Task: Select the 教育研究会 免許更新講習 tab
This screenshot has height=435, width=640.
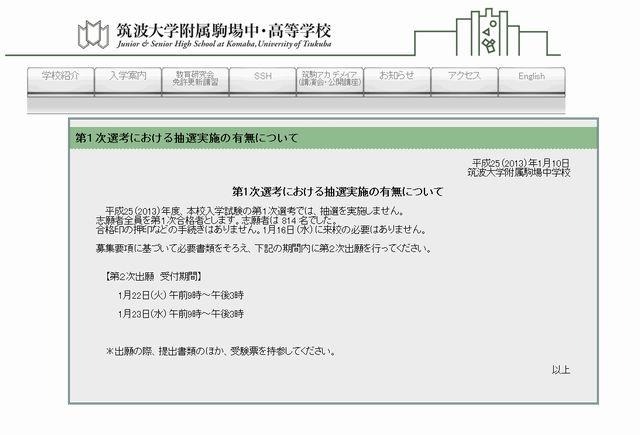Action: (x=195, y=77)
